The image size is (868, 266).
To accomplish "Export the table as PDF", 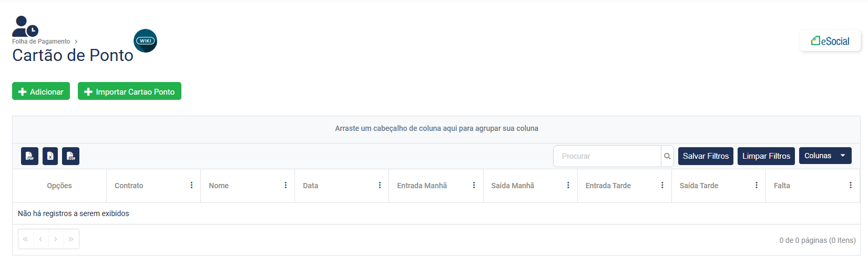I will tap(29, 156).
